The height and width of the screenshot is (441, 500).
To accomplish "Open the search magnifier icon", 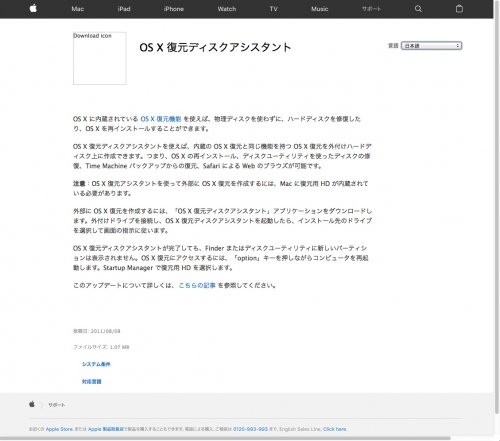I will 418,9.
